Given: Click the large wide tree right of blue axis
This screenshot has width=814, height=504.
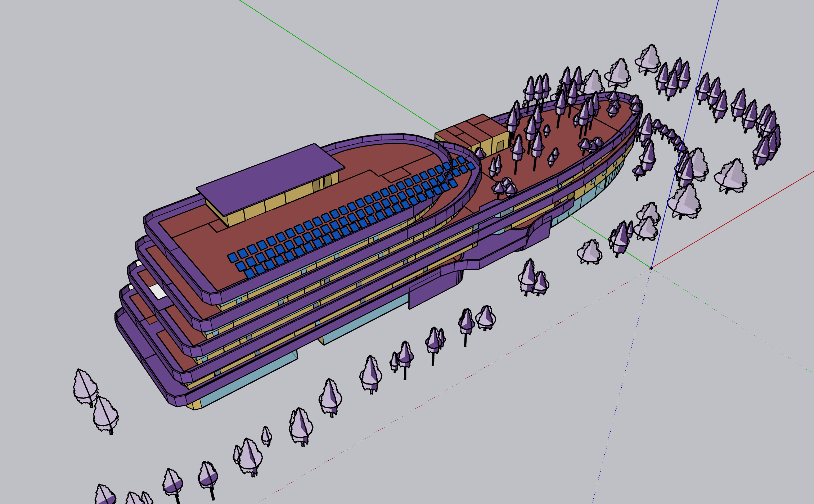Looking at the screenshot, I should click(731, 176).
